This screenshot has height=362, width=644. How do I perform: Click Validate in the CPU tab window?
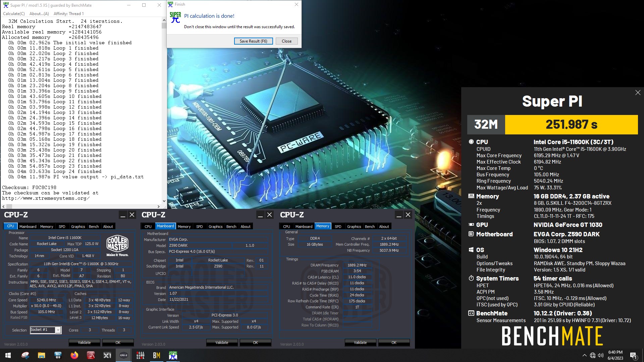(x=84, y=343)
